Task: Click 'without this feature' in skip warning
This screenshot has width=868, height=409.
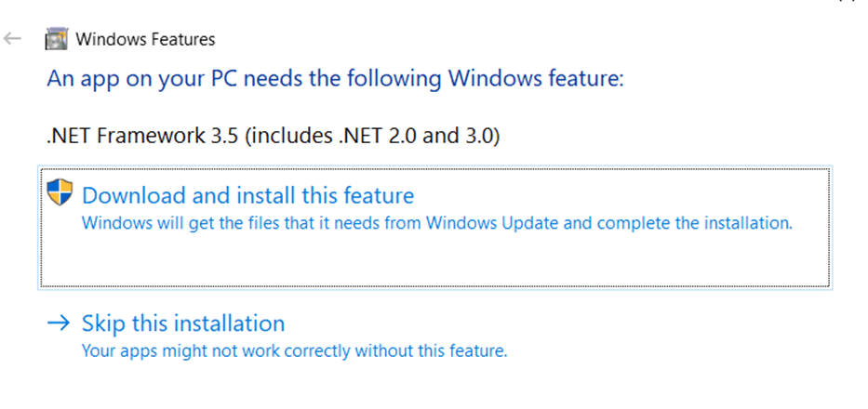Action: (x=432, y=350)
